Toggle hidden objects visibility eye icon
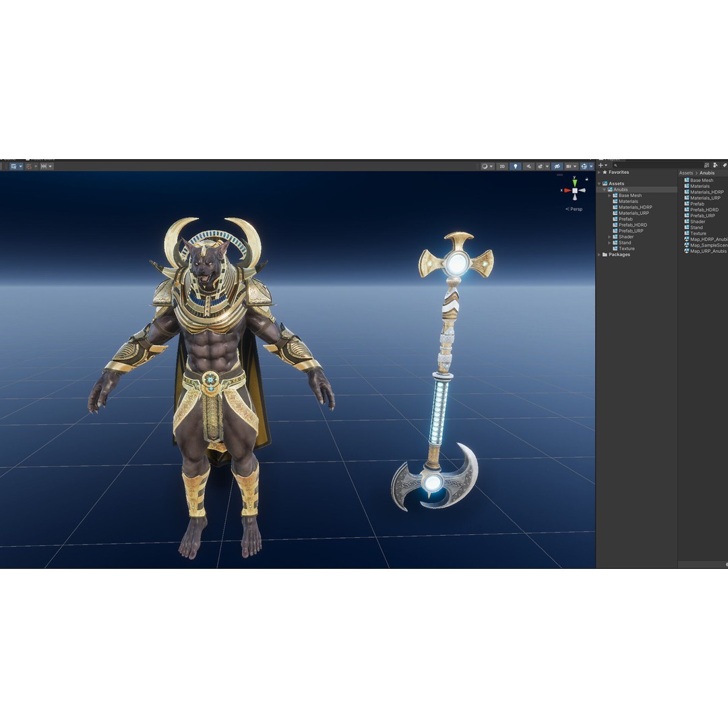The height and width of the screenshot is (728, 728). [x=557, y=166]
